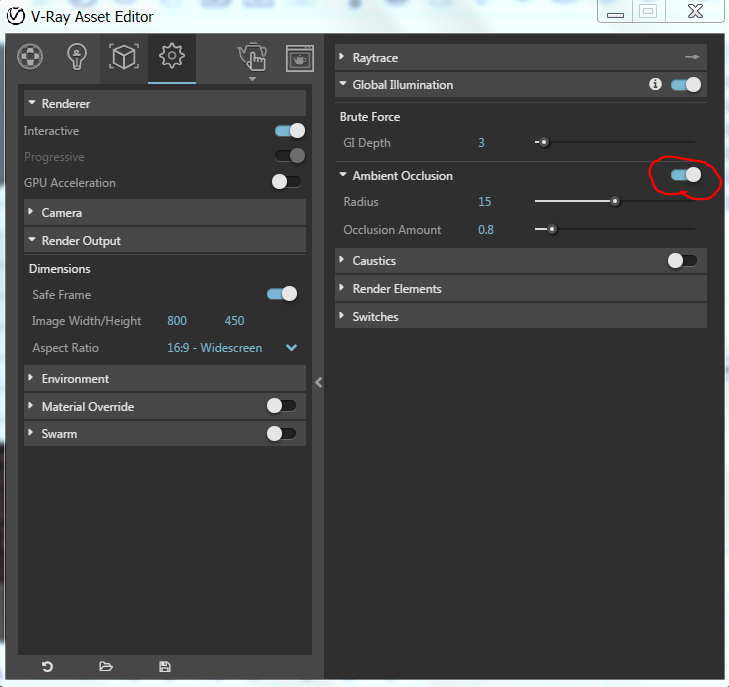729x687 pixels.
Task: Turn off Ambient Occlusion toggle
Action: point(686,175)
